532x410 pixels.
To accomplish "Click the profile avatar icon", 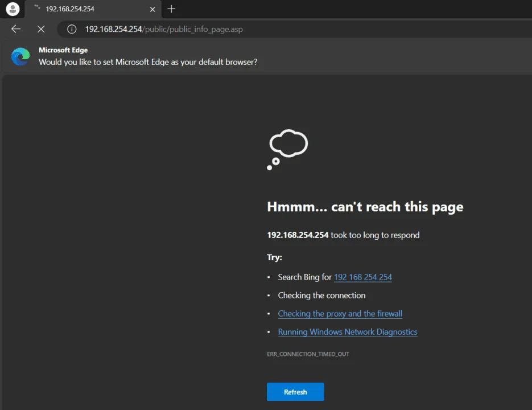I will pos(13,9).
